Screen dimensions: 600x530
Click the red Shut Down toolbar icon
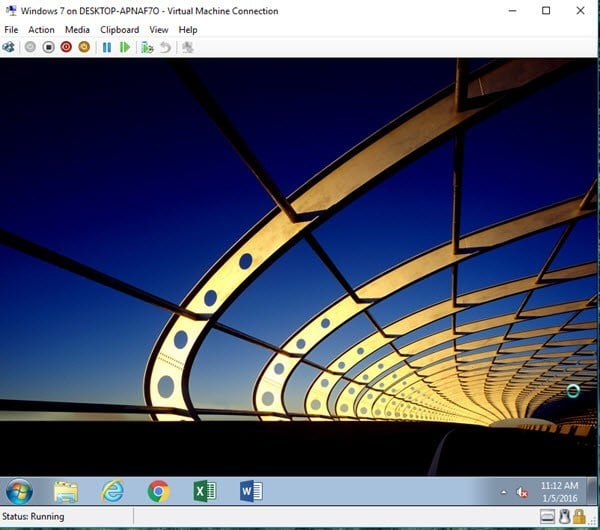pyautogui.click(x=66, y=47)
